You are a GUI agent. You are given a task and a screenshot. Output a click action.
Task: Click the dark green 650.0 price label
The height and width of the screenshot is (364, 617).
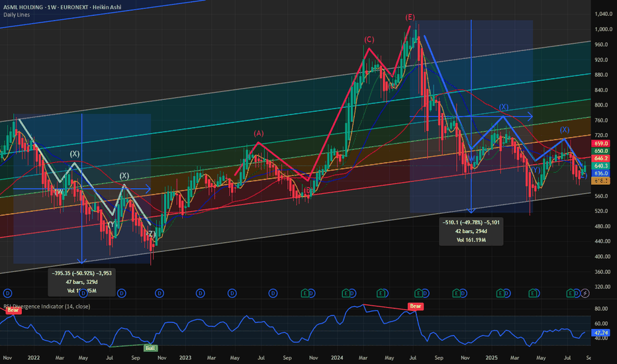pos(601,151)
